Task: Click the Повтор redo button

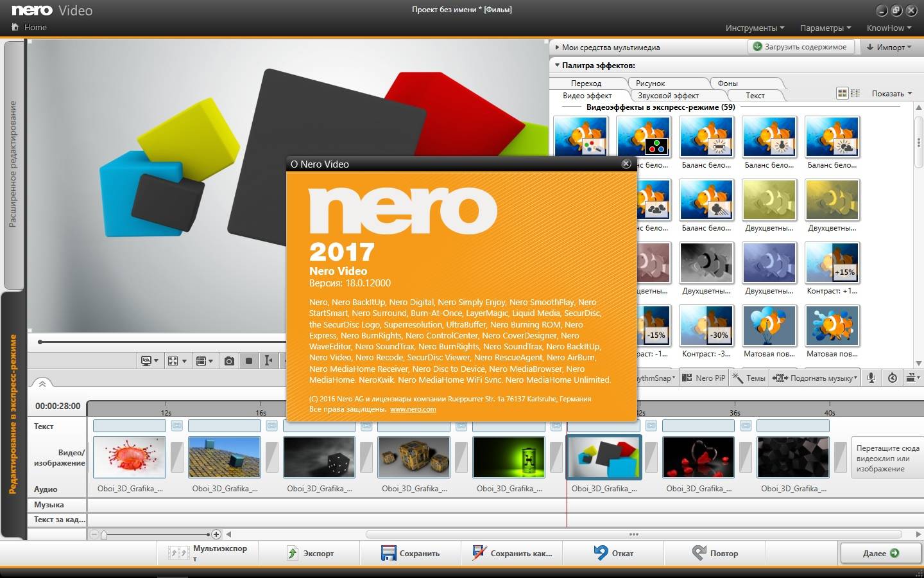Action: (x=715, y=553)
